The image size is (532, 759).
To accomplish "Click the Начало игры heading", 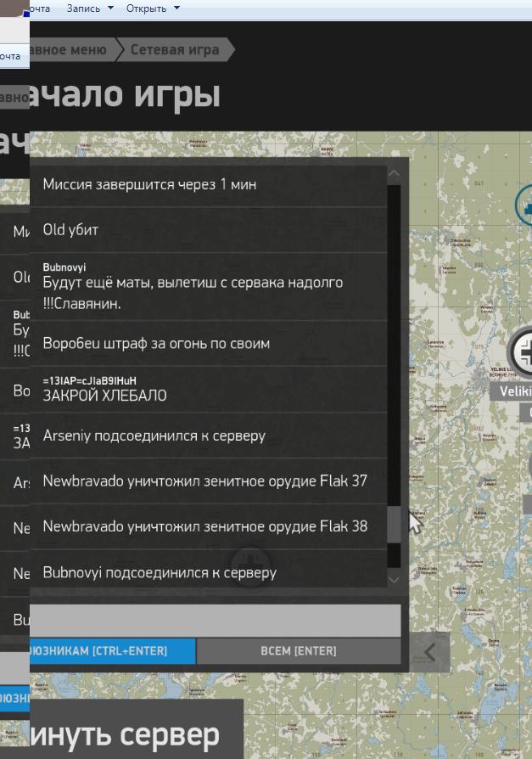I will [x=125, y=94].
